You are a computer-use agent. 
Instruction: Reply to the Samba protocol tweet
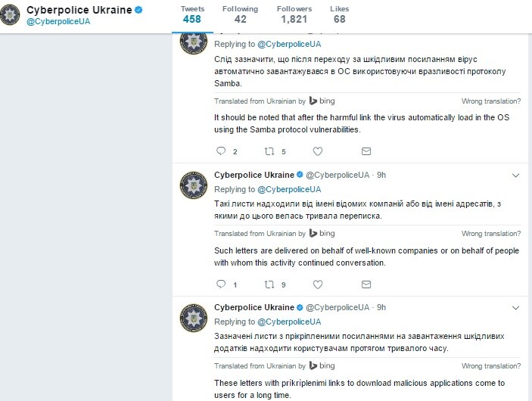click(221, 151)
